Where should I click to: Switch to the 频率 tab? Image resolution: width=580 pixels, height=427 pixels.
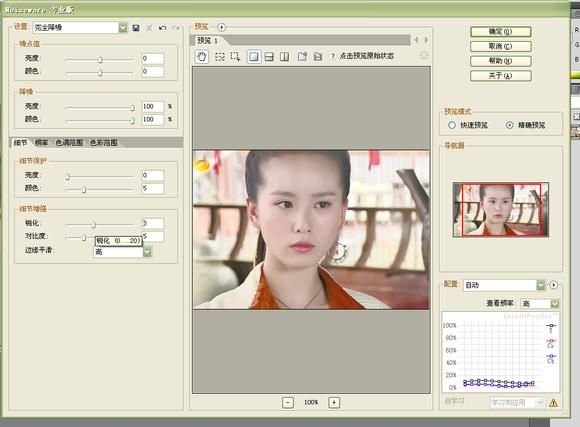(x=41, y=142)
